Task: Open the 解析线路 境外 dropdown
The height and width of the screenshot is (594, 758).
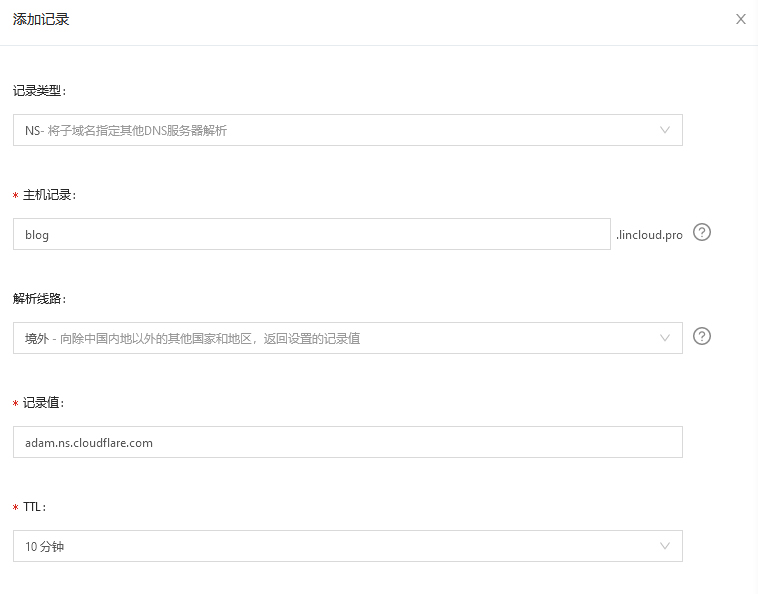Action: click(347, 338)
